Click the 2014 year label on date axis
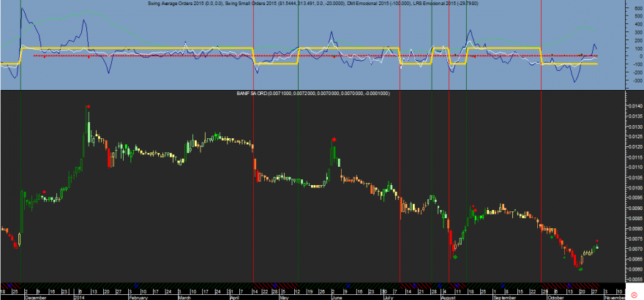Screen dimensions: 644x300 79,298
